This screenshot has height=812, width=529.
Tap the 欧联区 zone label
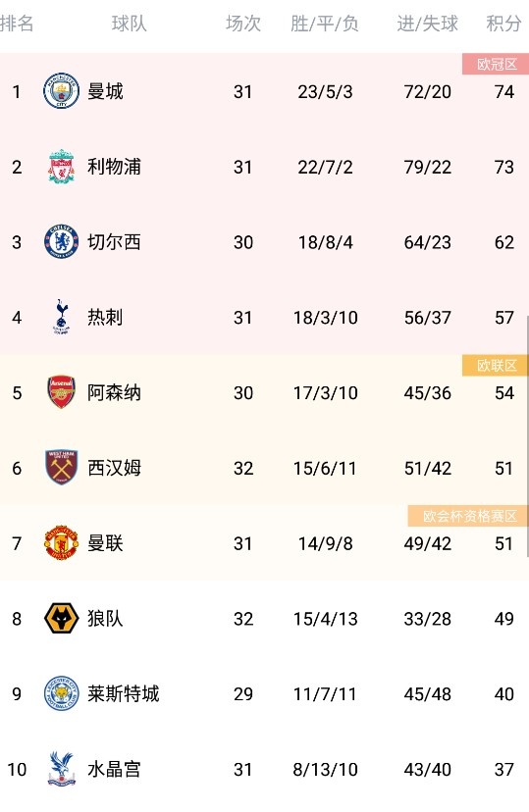pyautogui.click(x=496, y=365)
